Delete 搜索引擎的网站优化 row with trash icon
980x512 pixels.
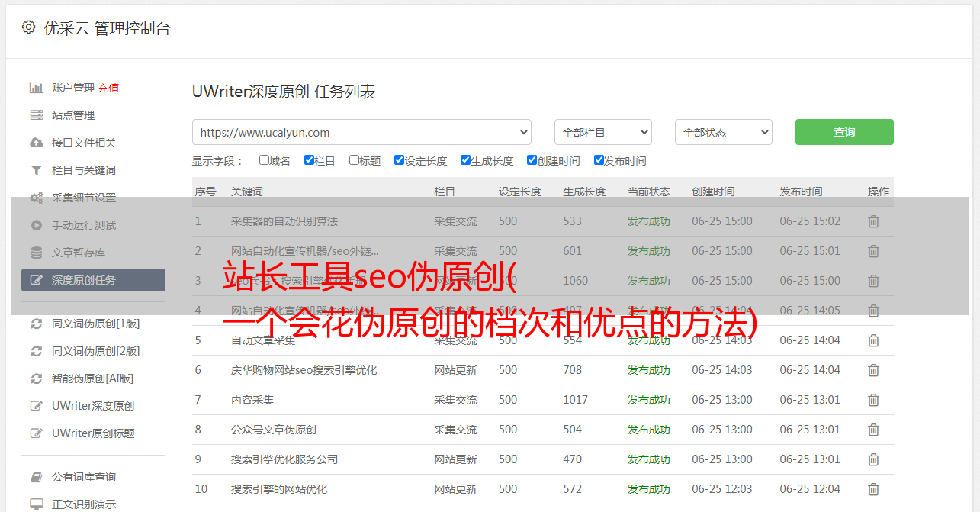pos(873,489)
